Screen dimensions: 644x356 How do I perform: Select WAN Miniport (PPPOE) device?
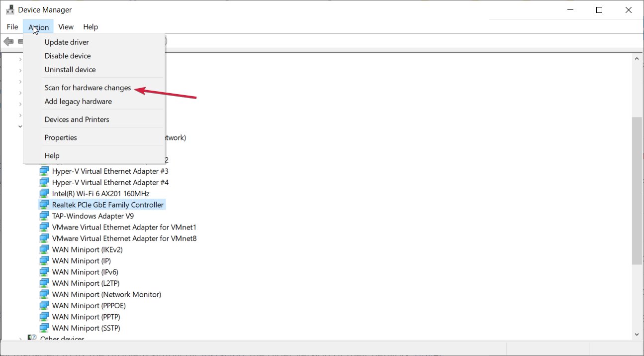pyautogui.click(x=89, y=305)
